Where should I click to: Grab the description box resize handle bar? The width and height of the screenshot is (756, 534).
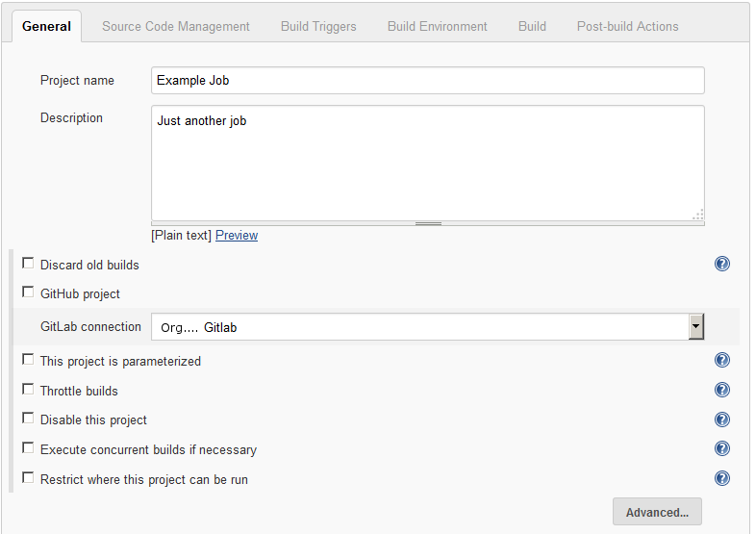point(428,223)
